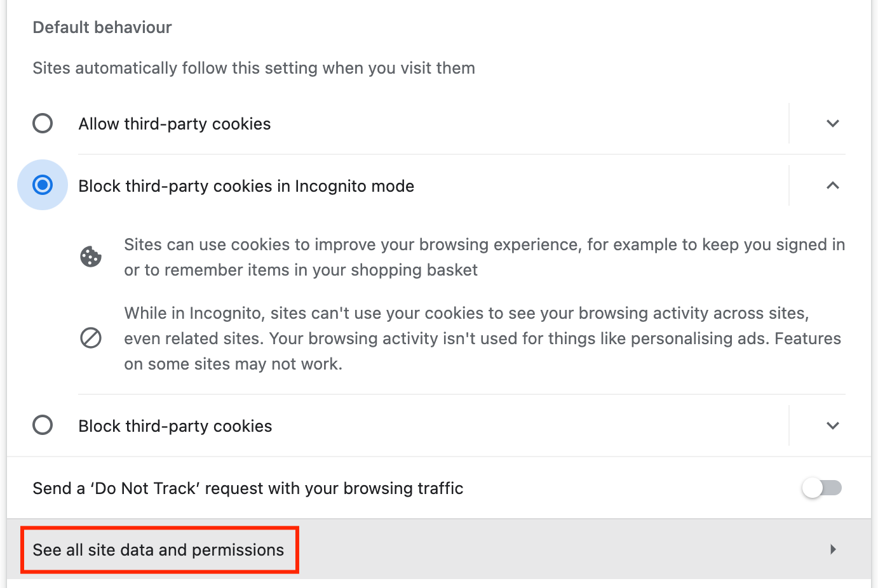The image size is (878, 588).
Task: Click Block third-party cookies in Incognito mode label
Action: click(247, 186)
